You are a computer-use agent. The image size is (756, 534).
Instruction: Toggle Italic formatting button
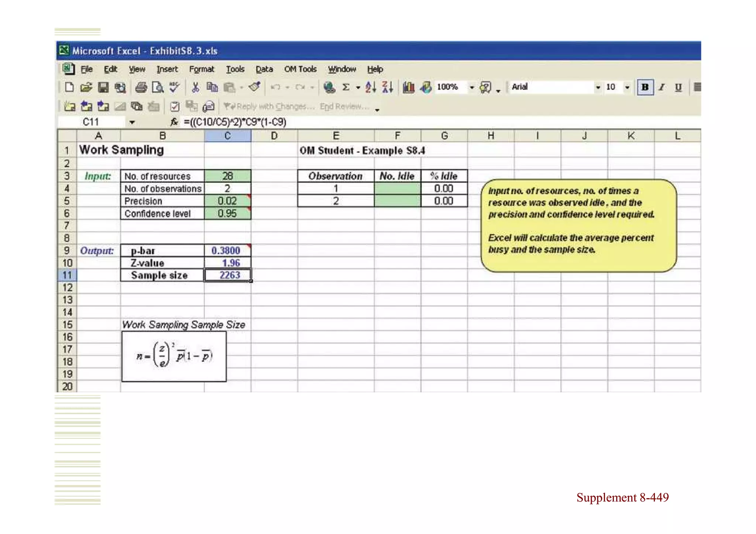662,87
